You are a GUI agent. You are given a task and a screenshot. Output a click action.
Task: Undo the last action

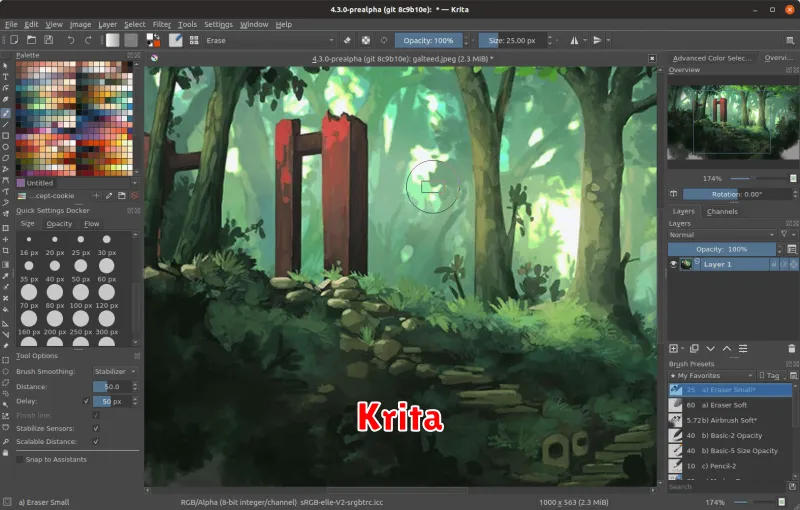point(71,40)
